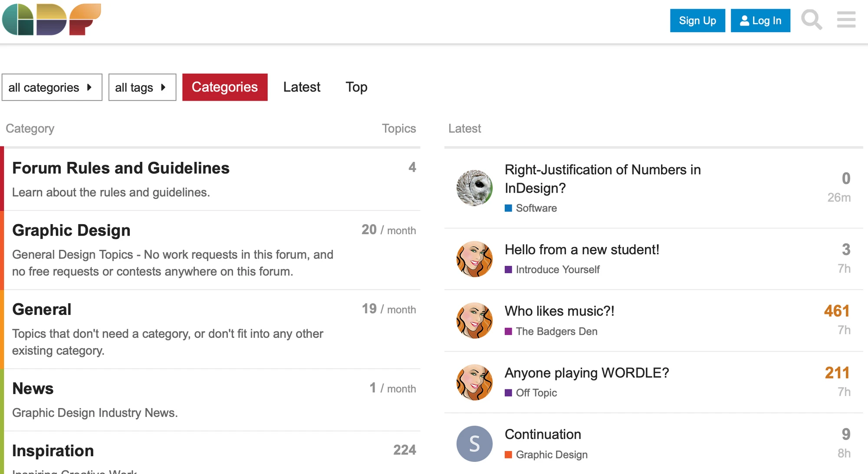Image resolution: width=868 pixels, height=474 pixels.
Task: Expand the all tags dropdown
Action: coord(142,87)
